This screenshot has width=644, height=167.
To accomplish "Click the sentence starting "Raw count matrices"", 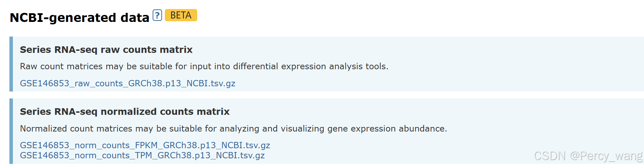I will coord(204,66).
